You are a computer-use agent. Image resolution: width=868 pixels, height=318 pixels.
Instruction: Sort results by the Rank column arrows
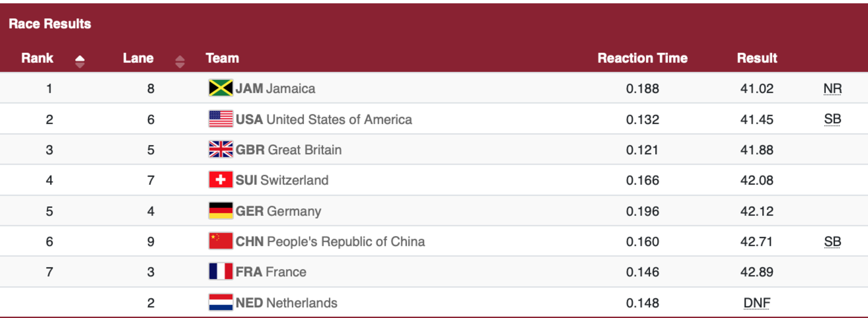[x=80, y=61]
